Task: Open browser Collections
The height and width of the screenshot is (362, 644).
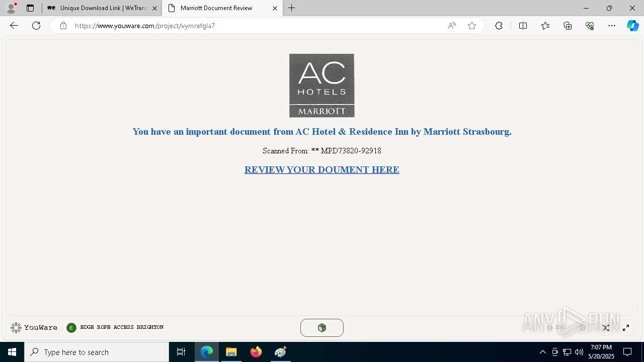Action: [568, 26]
